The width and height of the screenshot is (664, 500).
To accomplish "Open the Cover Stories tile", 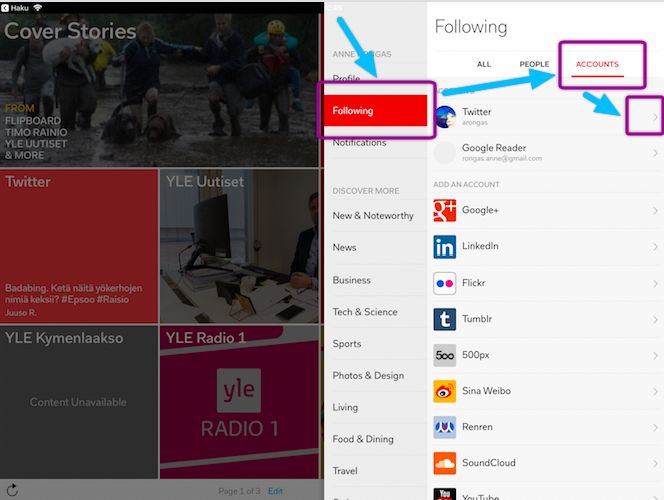I will (159, 90).
